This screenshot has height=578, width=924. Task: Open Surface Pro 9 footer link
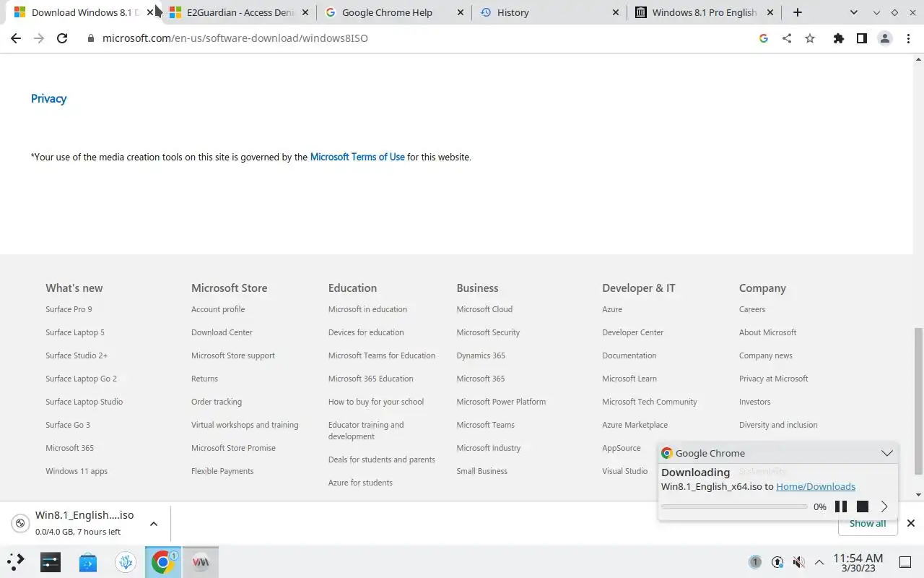coord(69,309)
